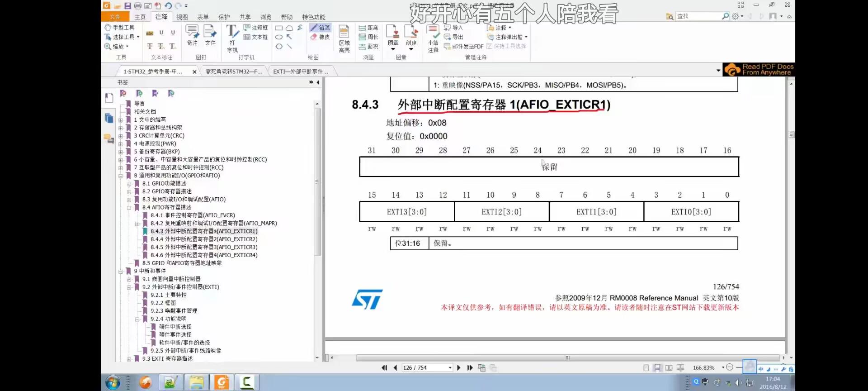Open the Comments side panel icon

pyautogui.click(x=109, y=138)
